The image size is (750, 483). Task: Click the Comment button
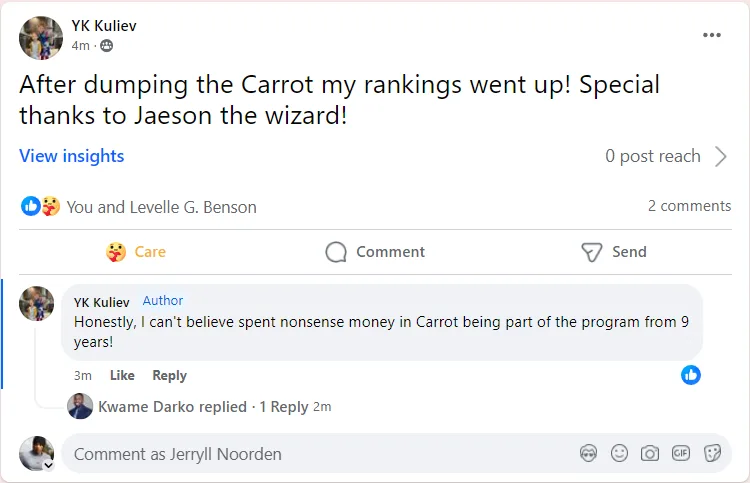375,252
